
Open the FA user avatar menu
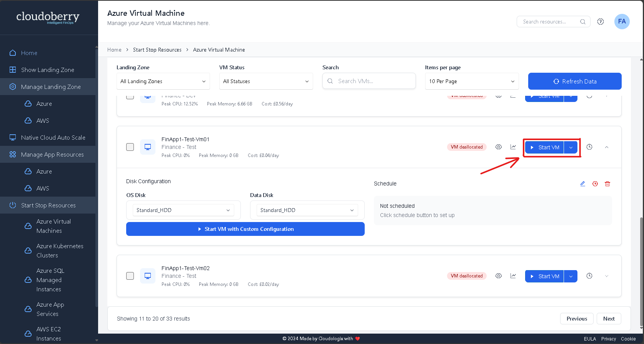coord(622,22)
